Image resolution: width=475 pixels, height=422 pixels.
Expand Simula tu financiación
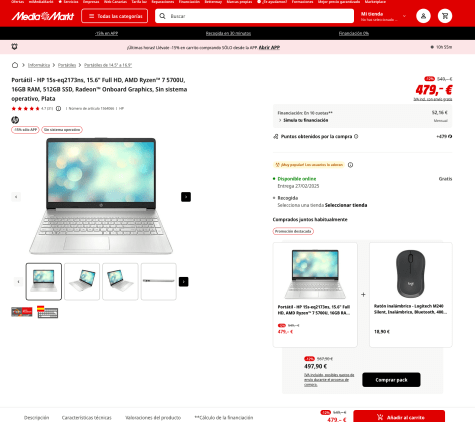click(x=303, y=120)
